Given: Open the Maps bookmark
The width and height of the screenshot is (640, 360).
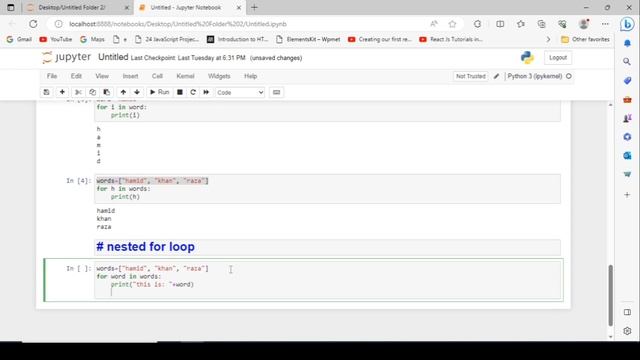Looking at the screenshot, I should 92,39.
